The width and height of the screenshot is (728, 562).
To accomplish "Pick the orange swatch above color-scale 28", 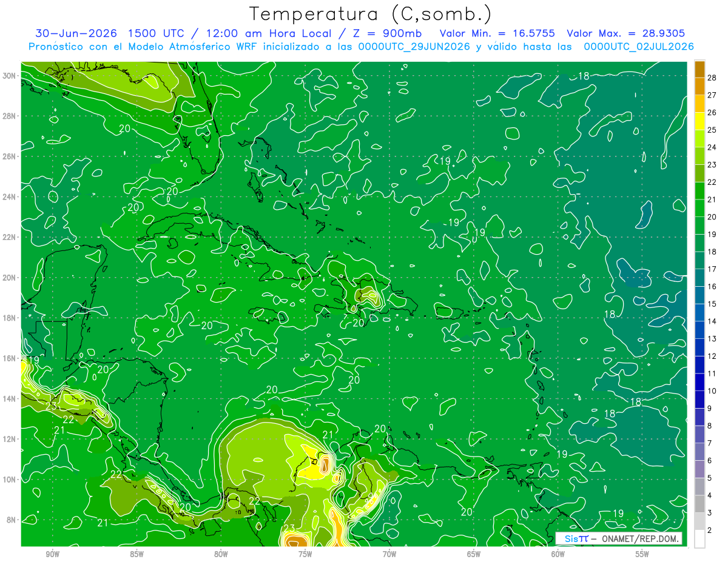I will 699,69.
